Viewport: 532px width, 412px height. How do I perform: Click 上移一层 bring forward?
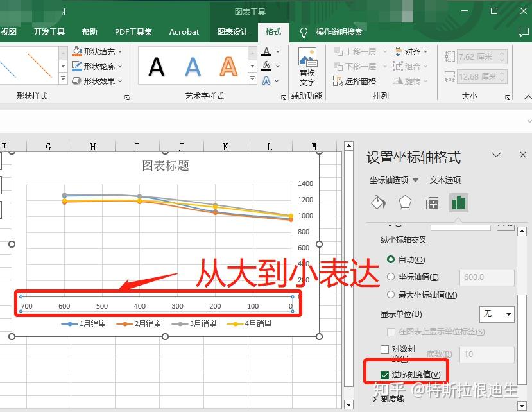point(356,51)
